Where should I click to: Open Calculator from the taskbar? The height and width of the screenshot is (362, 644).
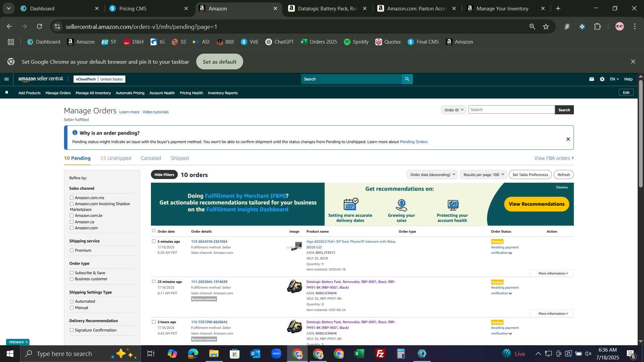pyautogui.click(x=401, y=354)
